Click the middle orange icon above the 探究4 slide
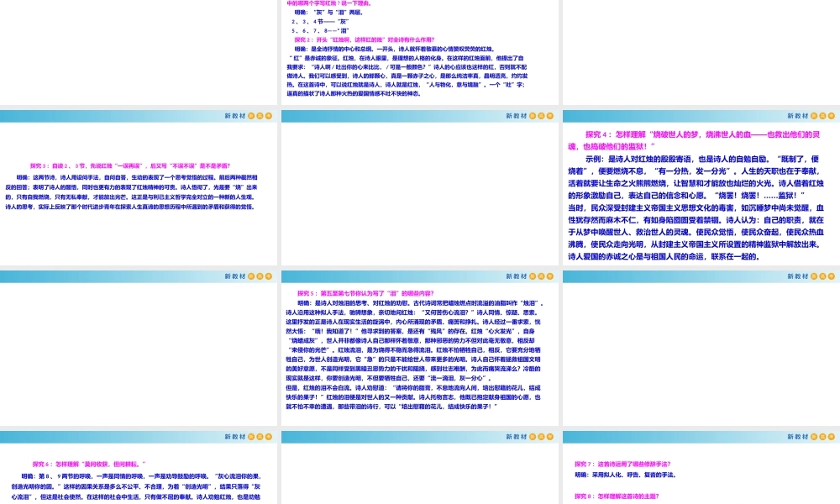The width and height of the screenshot is (840, 504). [823, 115]
